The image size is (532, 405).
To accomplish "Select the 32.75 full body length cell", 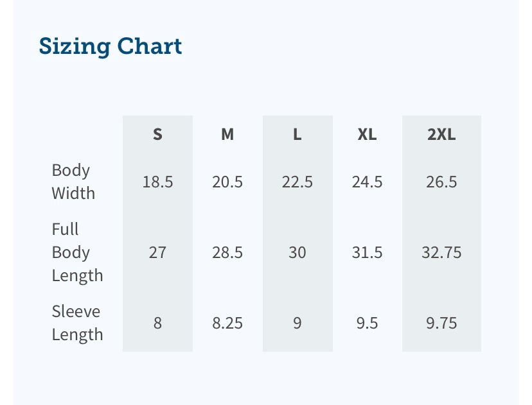I will (441, 253).
